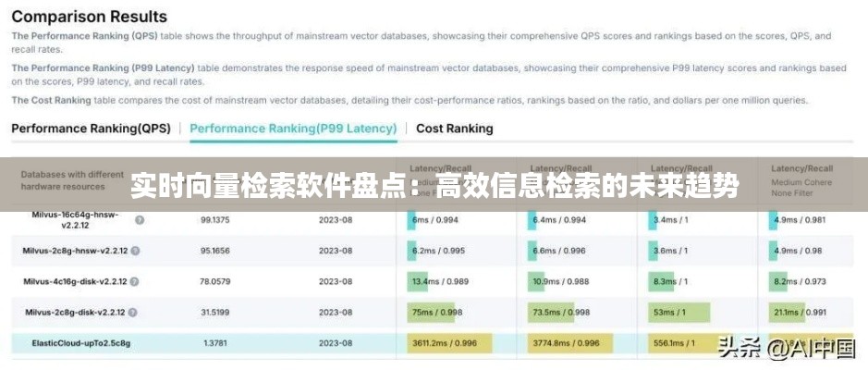Click score value 1.3781

[x=214, y=343]
